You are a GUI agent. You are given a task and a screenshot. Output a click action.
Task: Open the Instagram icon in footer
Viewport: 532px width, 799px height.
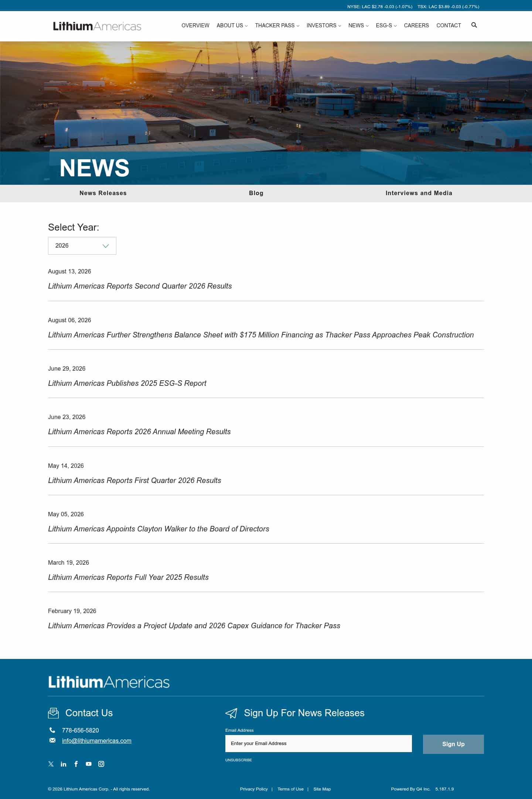click(x=101, y=764)
